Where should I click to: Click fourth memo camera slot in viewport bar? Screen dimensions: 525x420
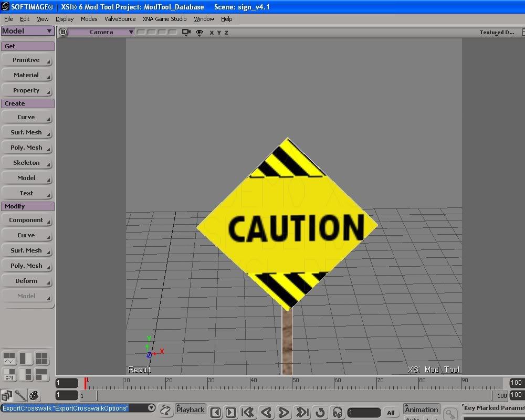point(172,32)
